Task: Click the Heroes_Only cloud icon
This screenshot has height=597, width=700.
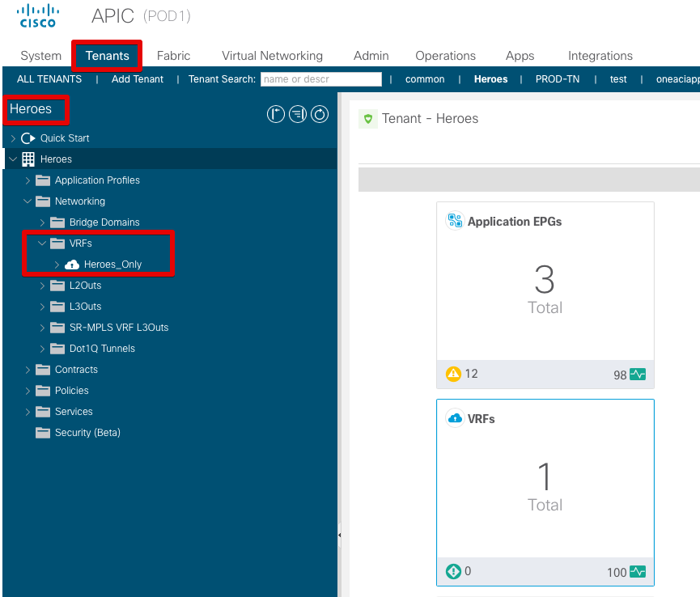Action: click(72, 265)
